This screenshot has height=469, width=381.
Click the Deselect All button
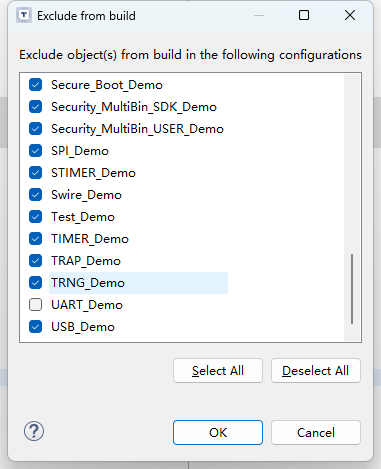316,371
